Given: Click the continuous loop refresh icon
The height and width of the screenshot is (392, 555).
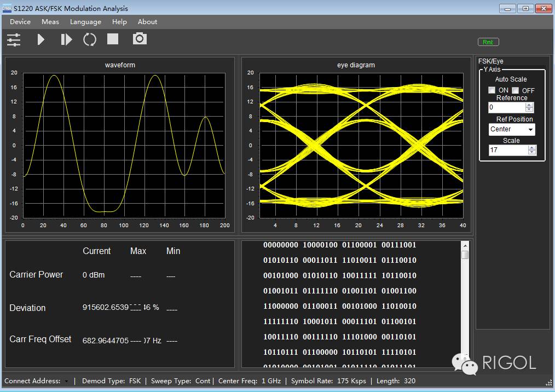Looking at the screenshot, I should tap(90, 39).
